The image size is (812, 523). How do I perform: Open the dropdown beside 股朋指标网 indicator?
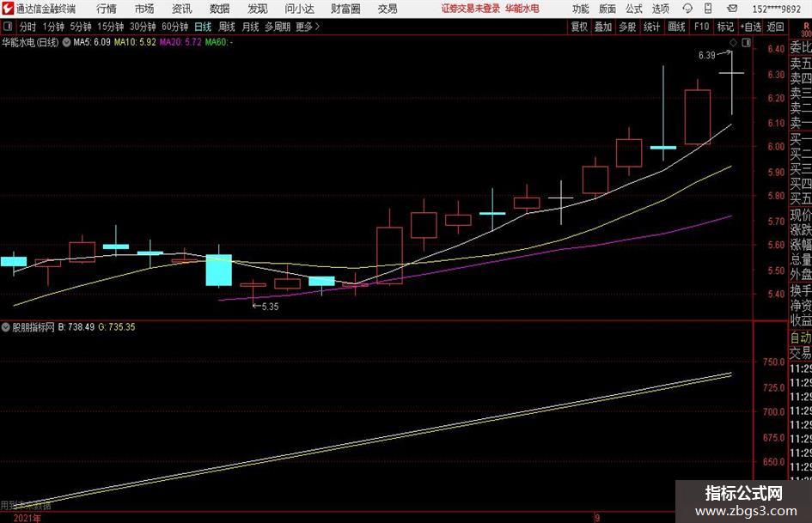[x=6, y=326]
